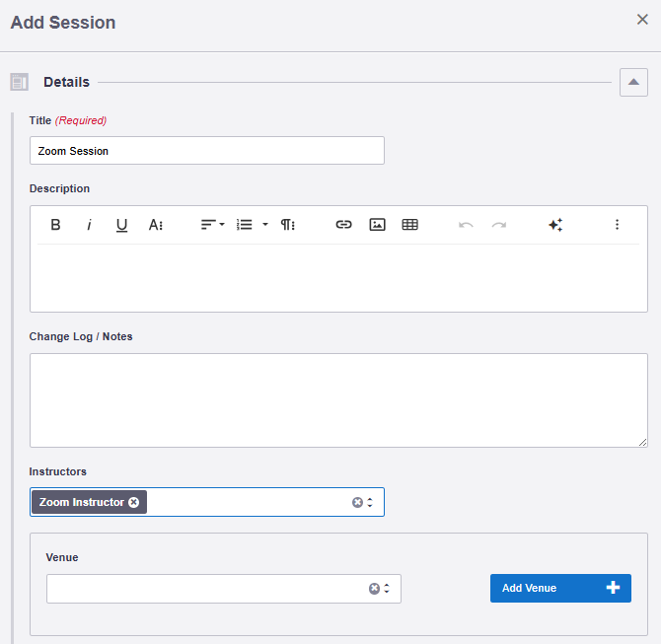This screenshot has height=644, width=661.
Task: Insert an image into Description
Action: coord(377,225)
